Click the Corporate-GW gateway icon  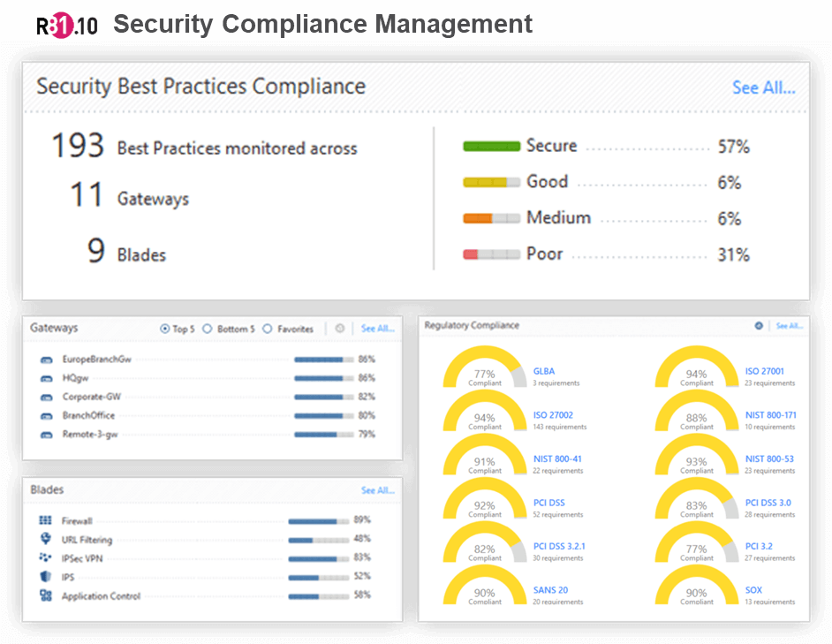point(47,398)
